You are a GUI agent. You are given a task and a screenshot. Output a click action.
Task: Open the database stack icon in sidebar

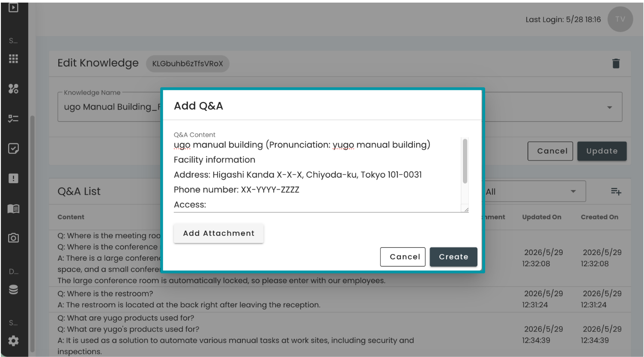(x=13, y=290)
